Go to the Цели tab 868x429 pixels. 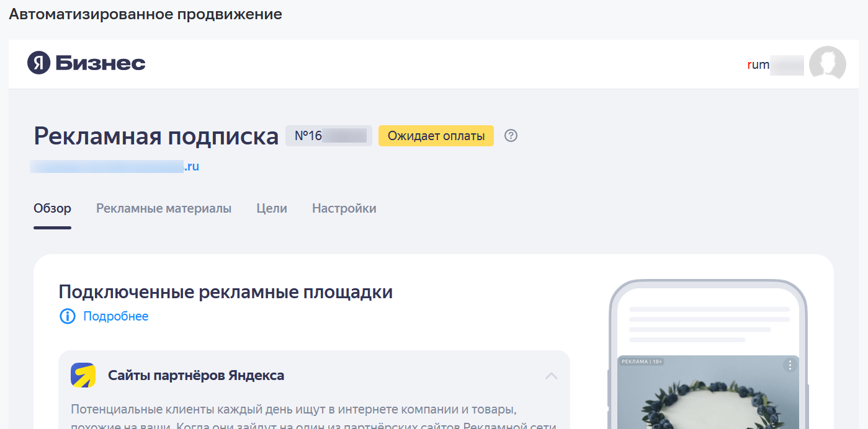pyautogui.click(x=272, y=208)
